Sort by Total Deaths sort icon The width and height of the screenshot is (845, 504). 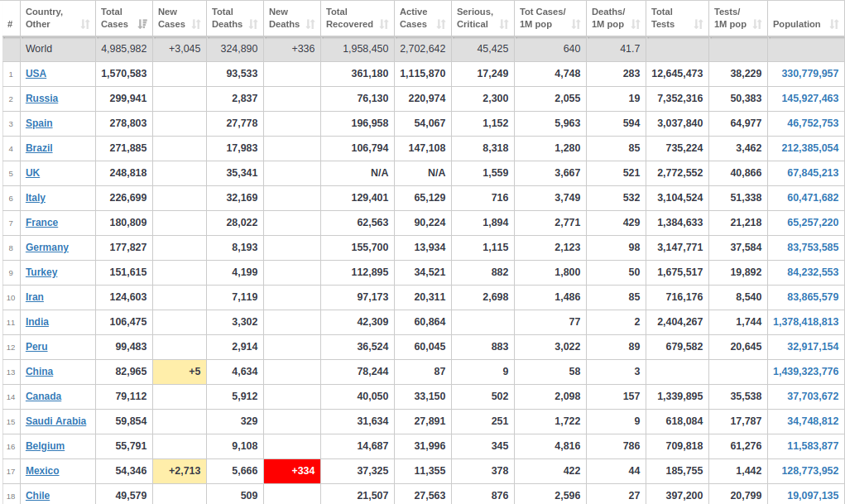click(253, 24)
